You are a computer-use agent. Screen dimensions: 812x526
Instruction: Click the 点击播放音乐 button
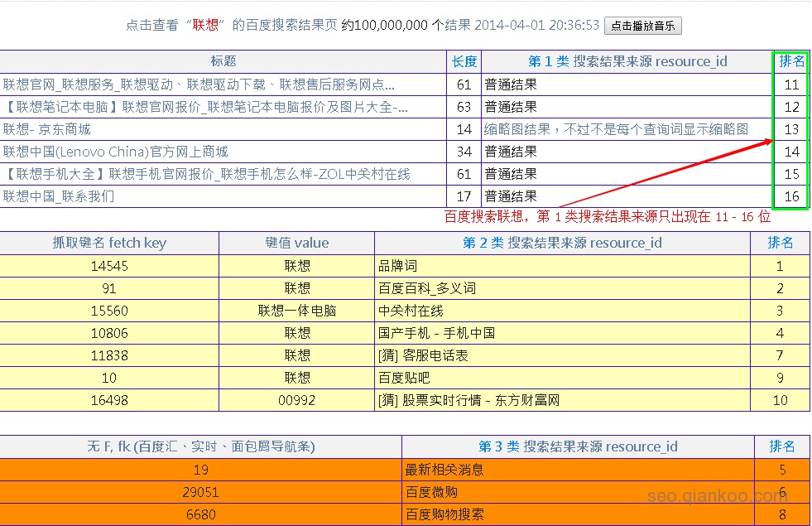tap(642, 26)
